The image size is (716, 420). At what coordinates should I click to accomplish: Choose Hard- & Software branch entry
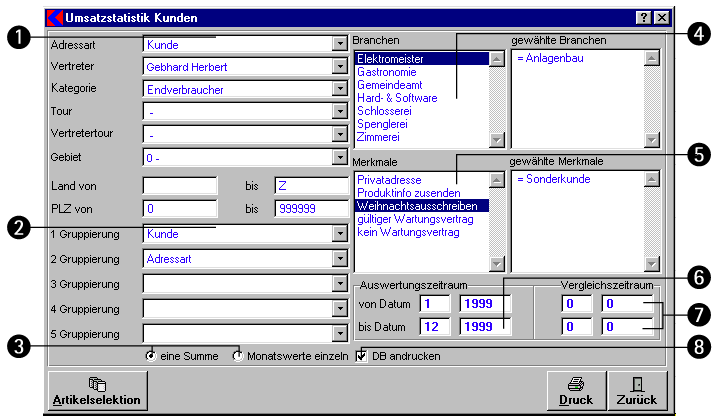(x=397, y=99)
